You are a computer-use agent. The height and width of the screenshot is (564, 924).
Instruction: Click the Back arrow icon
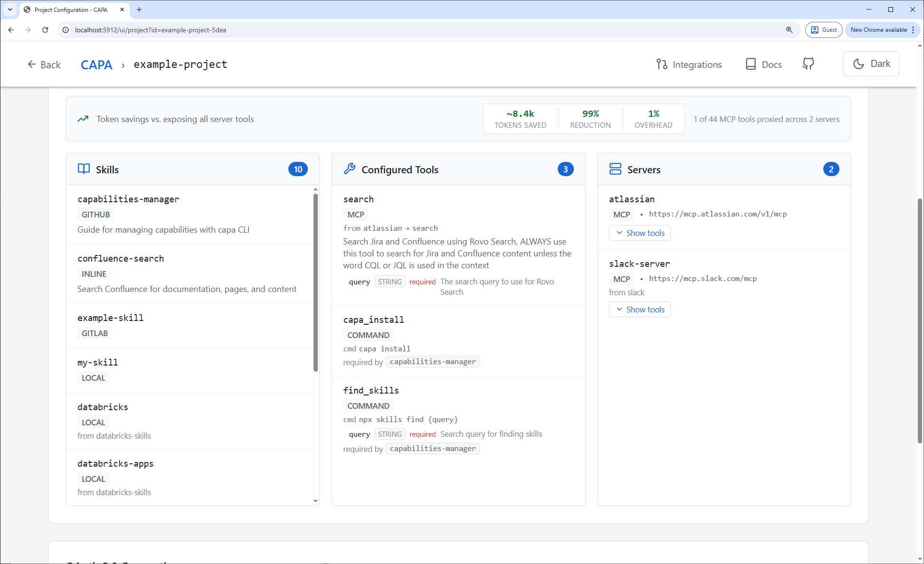tap(31, 64)
